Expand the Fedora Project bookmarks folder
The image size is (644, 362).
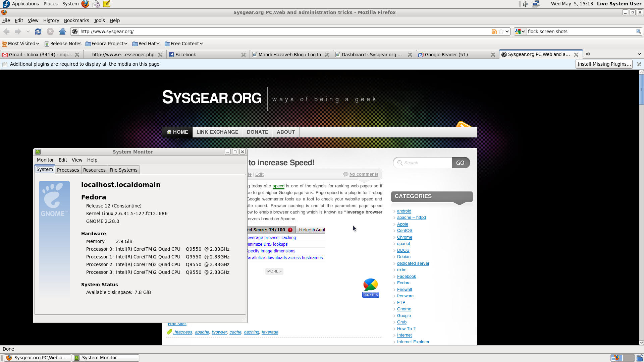pos(107,44)
